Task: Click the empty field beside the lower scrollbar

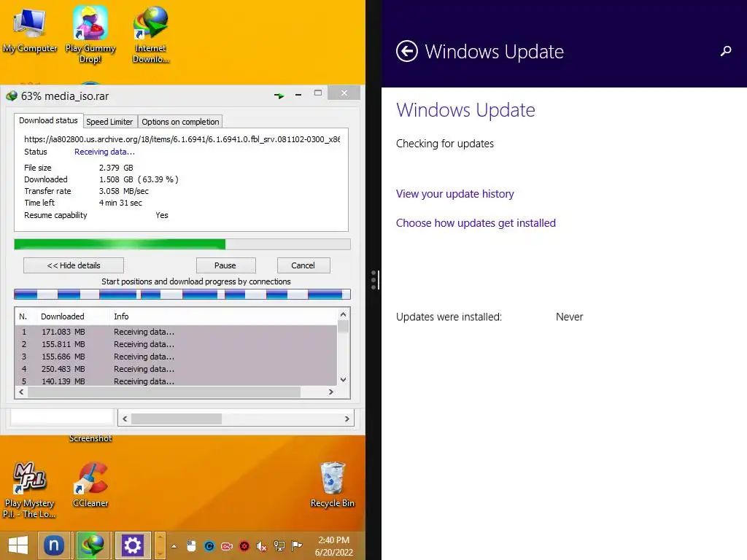Action: click(62, 416)
